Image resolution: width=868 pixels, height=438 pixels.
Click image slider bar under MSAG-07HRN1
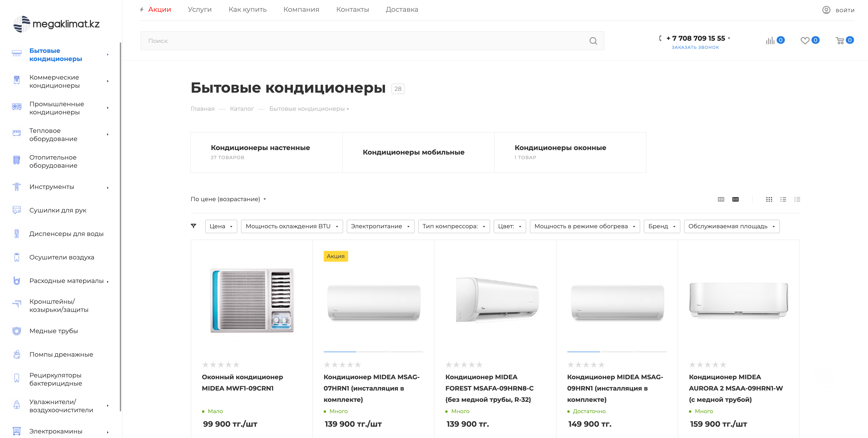coord(373,352)
